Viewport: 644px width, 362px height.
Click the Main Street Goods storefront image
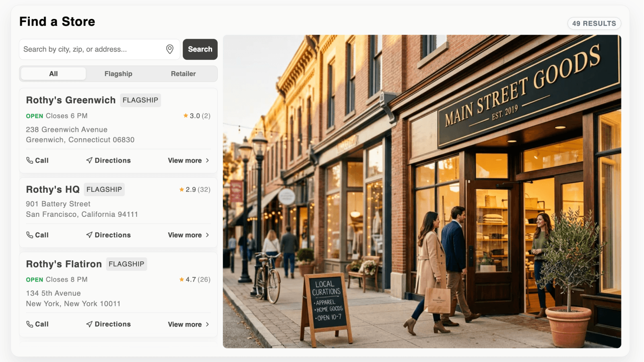422,191
